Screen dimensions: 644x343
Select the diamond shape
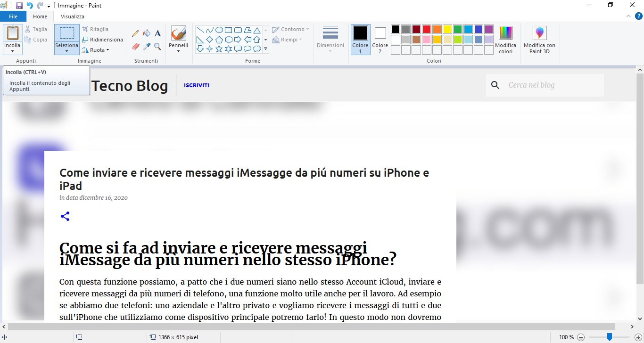click(x=209, y=40)
